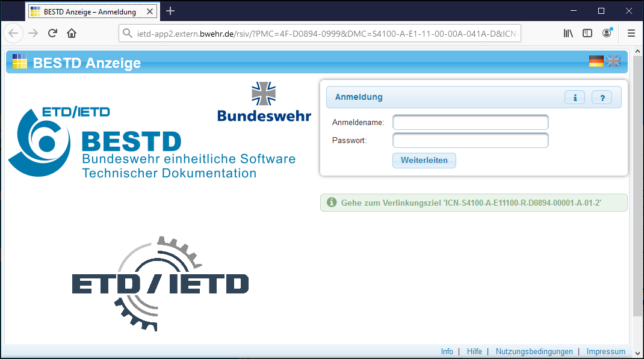Click the Bundeswehr cross logo

(264, 94)
